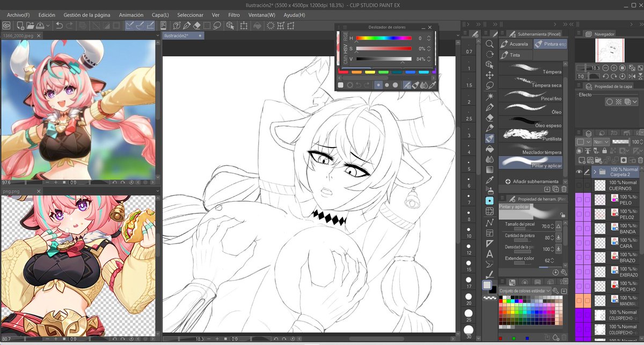Toggle visibility box of MANOMAL layer
This screenshot has height=345, width=644.
(x=579, y=300)
